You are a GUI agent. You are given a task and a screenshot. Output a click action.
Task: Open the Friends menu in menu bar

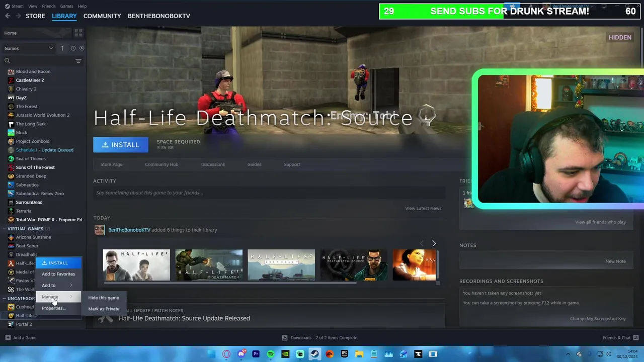click(49, 6)
